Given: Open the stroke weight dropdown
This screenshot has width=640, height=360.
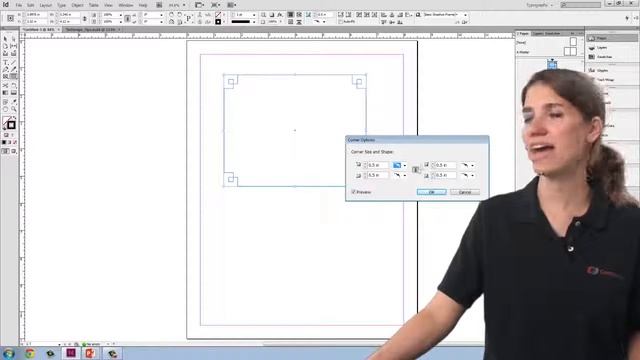Looking at the screenshot, I should 254,15.
